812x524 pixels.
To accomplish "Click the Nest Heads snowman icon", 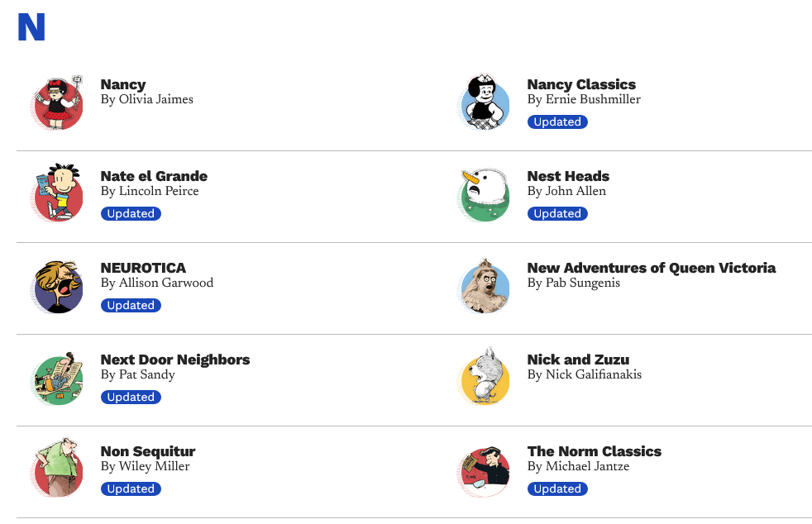I will coord(485,196).
